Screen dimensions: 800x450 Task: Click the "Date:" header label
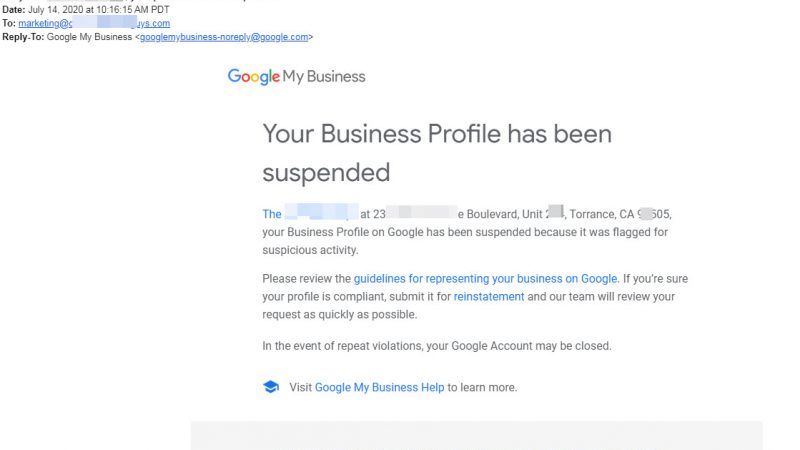point(14,10)
